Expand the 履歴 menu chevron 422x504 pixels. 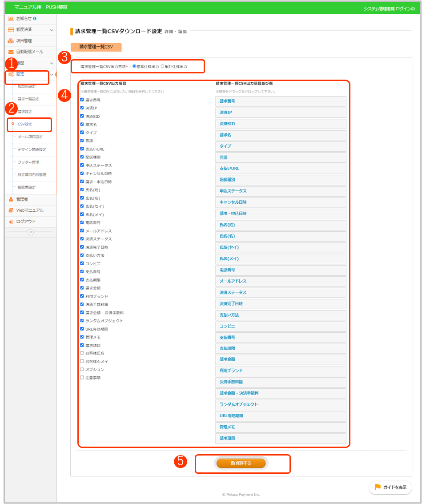coord(52,63)
